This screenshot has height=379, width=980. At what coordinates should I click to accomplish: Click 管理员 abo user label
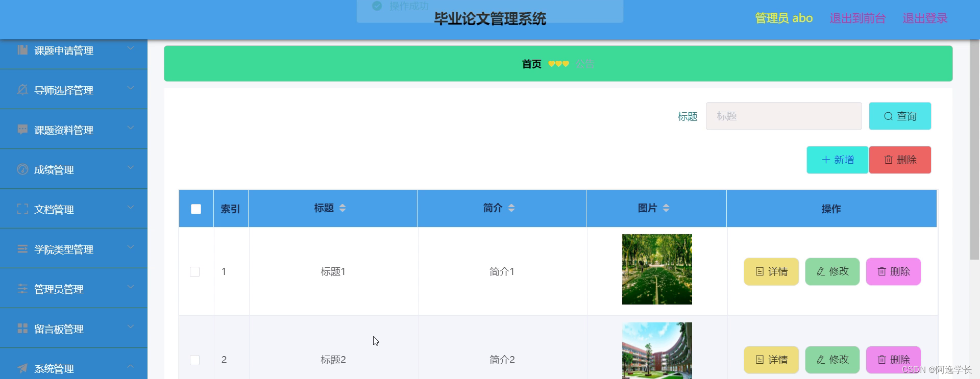point(783,18)
